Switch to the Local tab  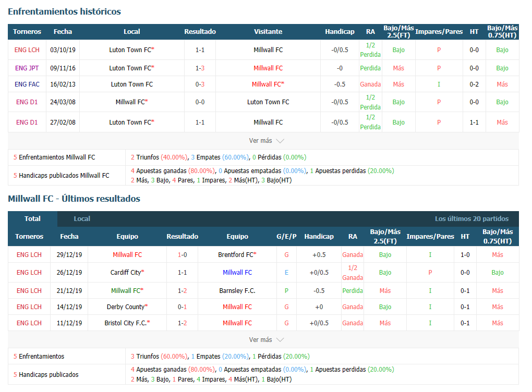click(x=82, y=219)
